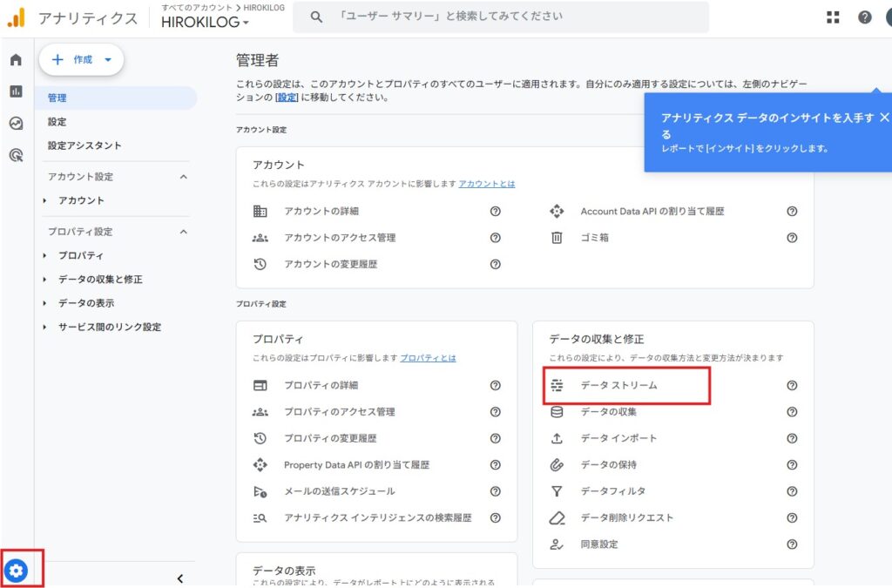Open アカウントのアクセス管理

click(340, 238)
